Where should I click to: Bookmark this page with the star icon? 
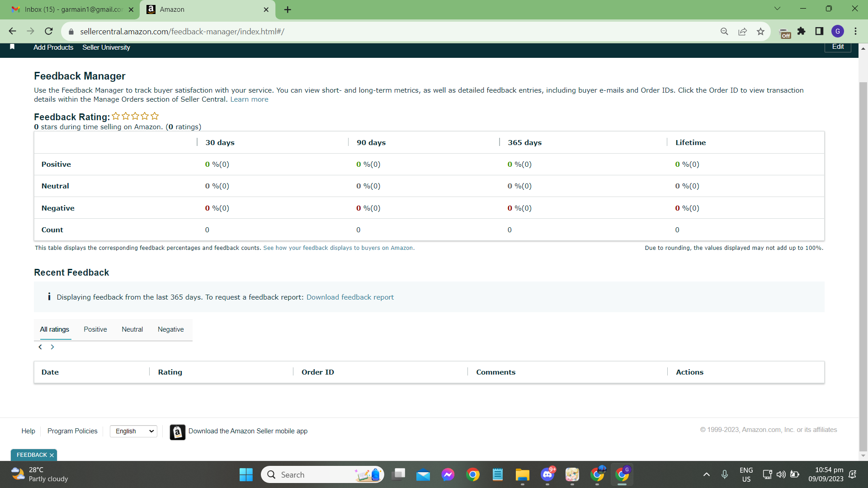760,31
